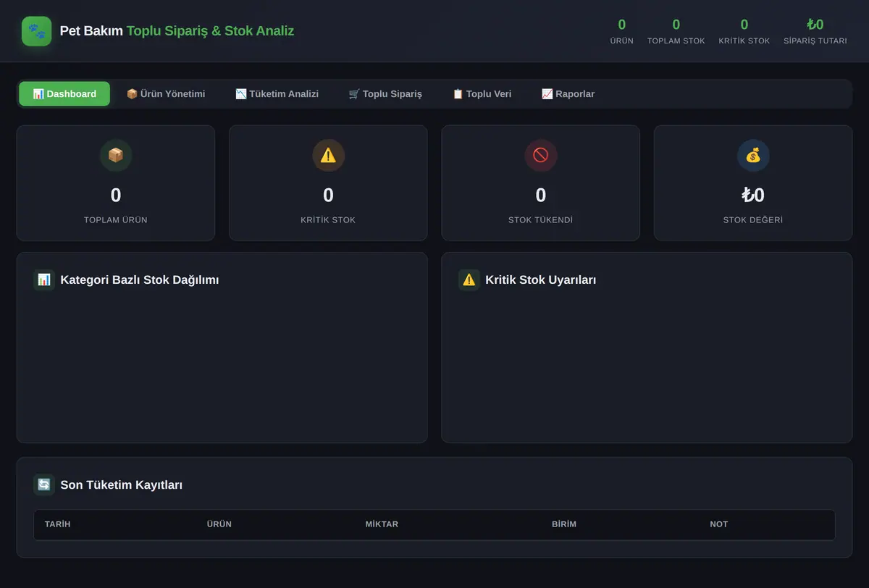869x588 pixels.
Task: Select the Toplu Veri tab
Action: tap(482, 94)
